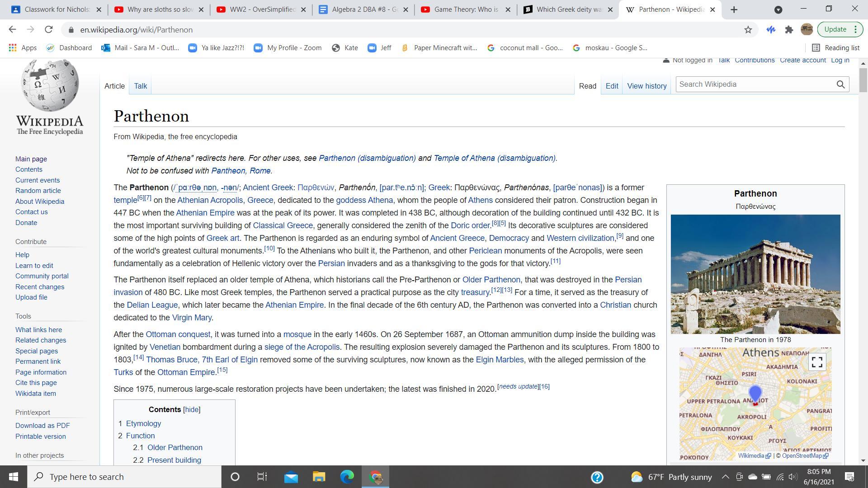Open the Windows Start menu
The height and width of the screenshot is (488, 868).
pos(13,477)
